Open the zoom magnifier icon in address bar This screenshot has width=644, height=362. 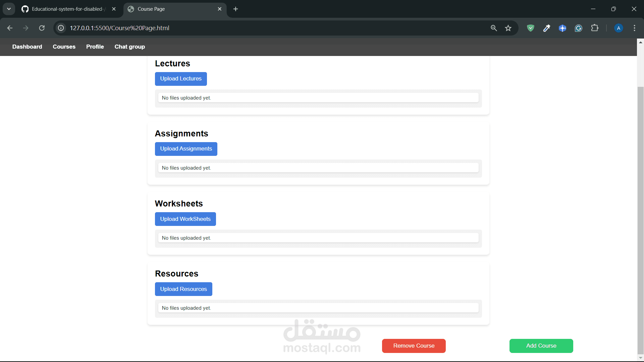494,28
